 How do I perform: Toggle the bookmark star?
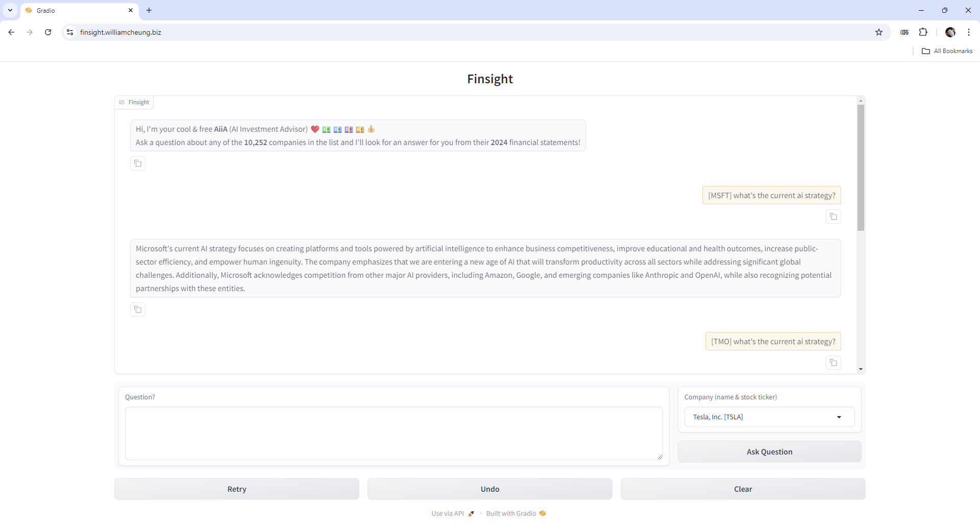tap(879, 32)
